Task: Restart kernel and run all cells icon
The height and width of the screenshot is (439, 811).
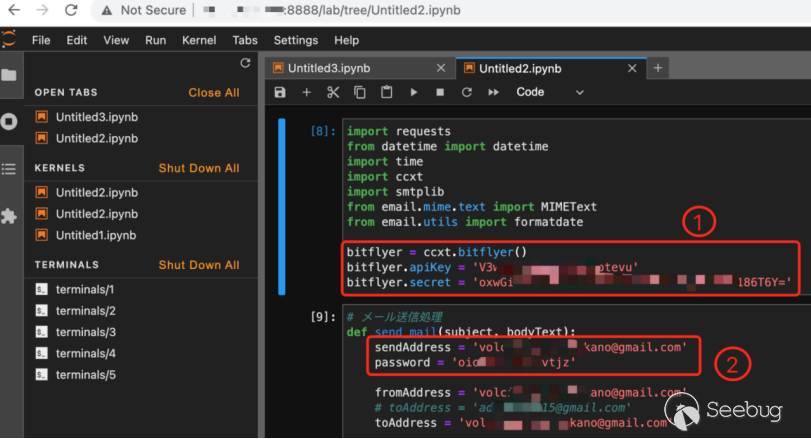Action: [493, 92]
